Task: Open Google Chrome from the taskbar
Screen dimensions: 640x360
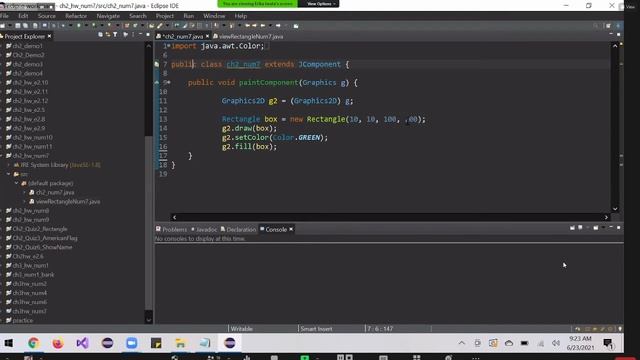Action: [x=33, y=343]
